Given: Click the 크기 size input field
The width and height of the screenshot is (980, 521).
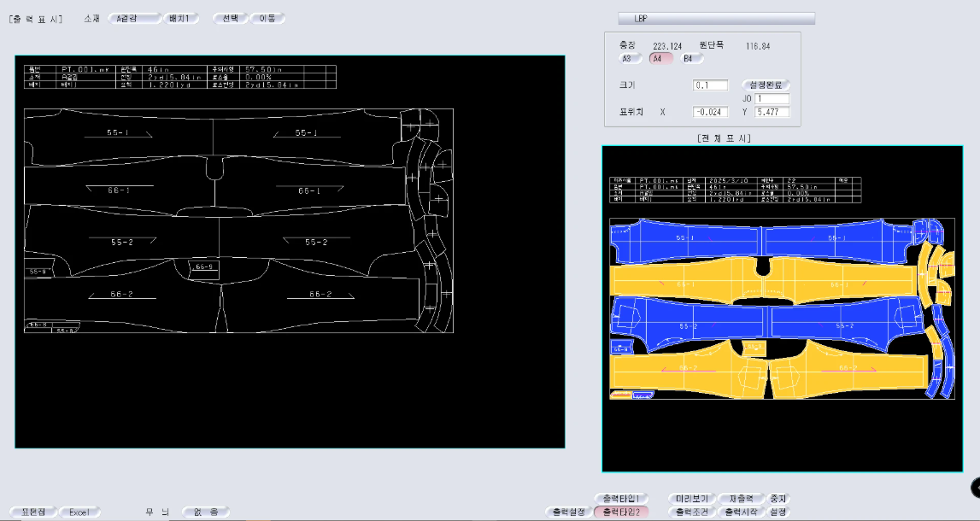Looking at the screenshot, I should 710,85.
